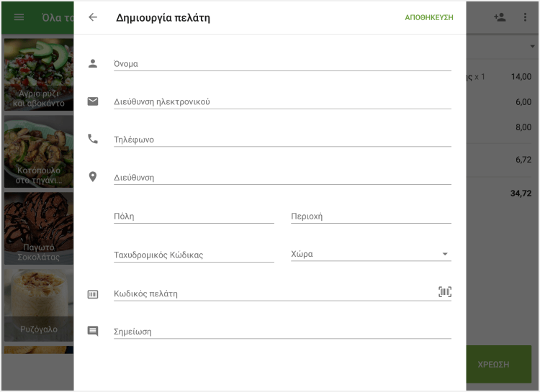Click the phone icon beside Τηλέφωνο
The height and width of the screenshot is (392, 540).
(93, 139)
